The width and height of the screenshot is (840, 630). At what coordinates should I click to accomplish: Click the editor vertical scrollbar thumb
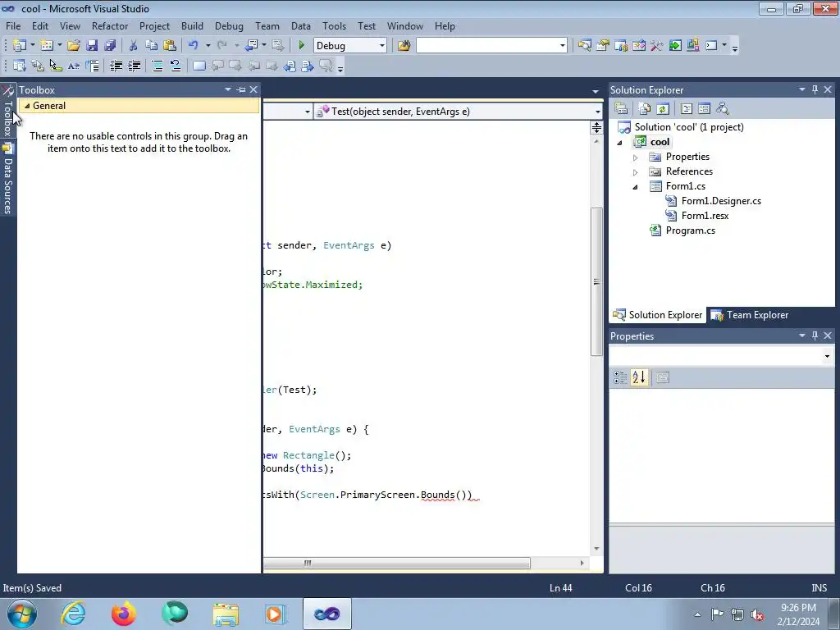click(x=596, y=282)
